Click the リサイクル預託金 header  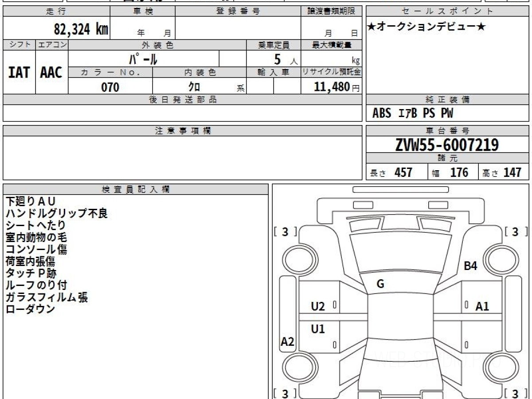coord(331,73)
